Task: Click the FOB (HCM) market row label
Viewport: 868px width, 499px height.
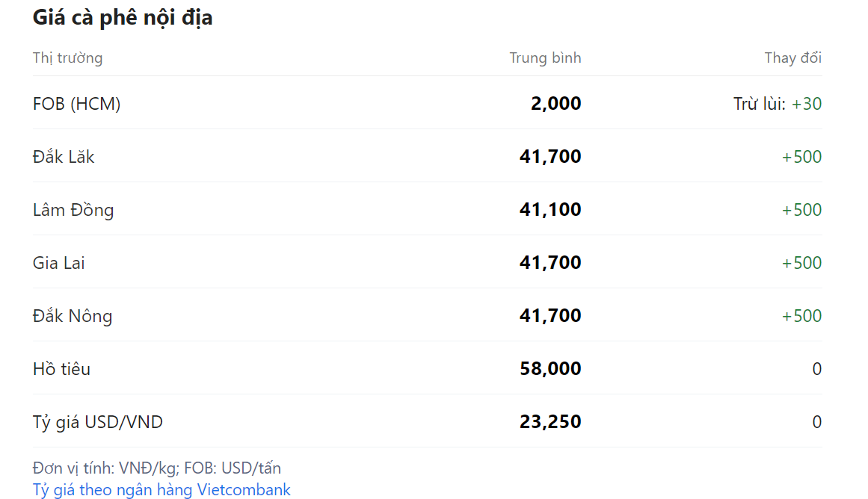Action: (x=76, y=104)
